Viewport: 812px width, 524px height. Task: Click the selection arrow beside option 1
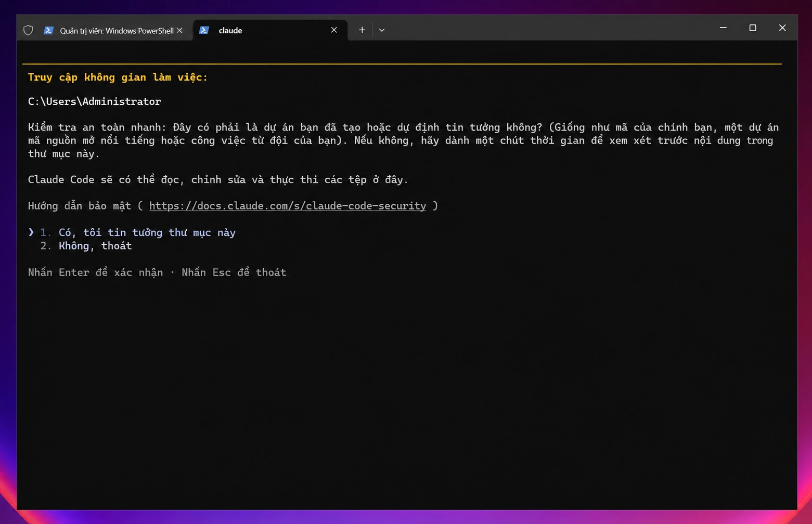(x=31, y=232)
